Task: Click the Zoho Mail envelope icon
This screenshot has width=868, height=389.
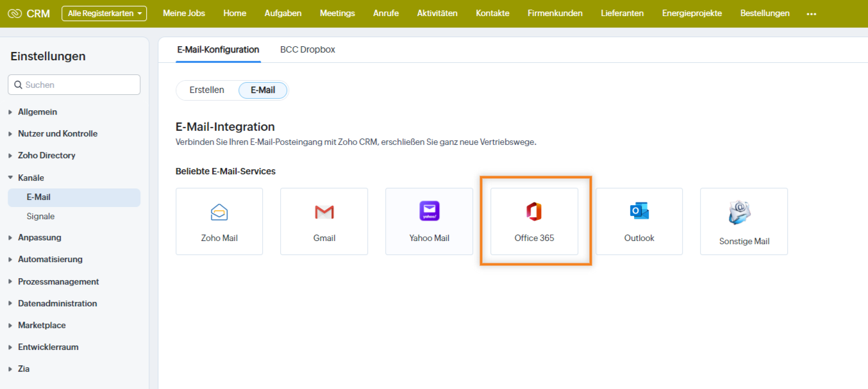Action: point(219,212)
